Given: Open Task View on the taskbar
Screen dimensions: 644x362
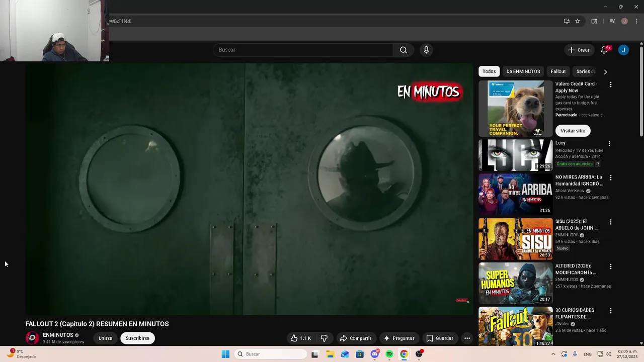Looking at the screenshot, I should click(x=315, y=354).
